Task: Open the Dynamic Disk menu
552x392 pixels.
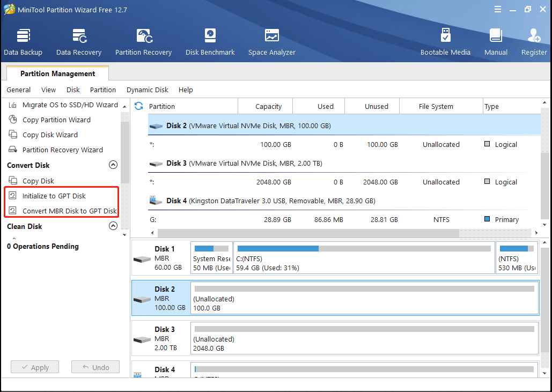Action: click(147, 90)
